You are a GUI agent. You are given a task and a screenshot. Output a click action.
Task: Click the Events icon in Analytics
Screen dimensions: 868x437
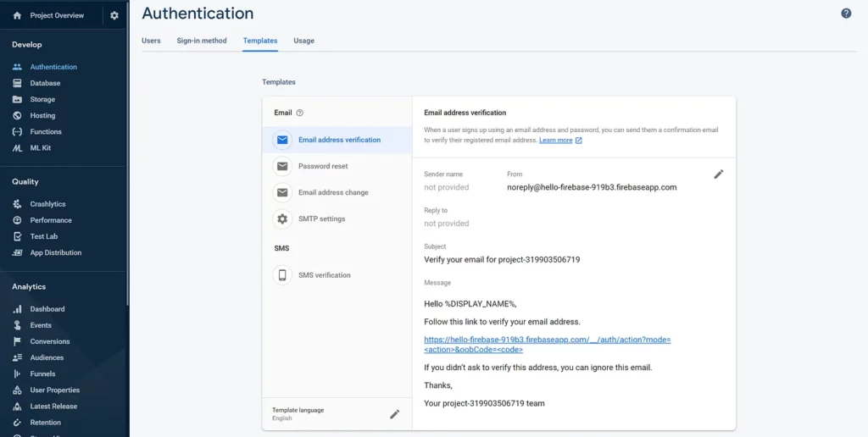pyautogui.click(x=17, y=325)
